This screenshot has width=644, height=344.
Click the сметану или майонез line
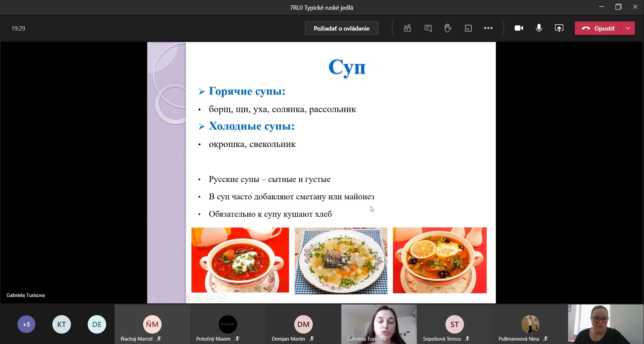click(x=292, y=197)
